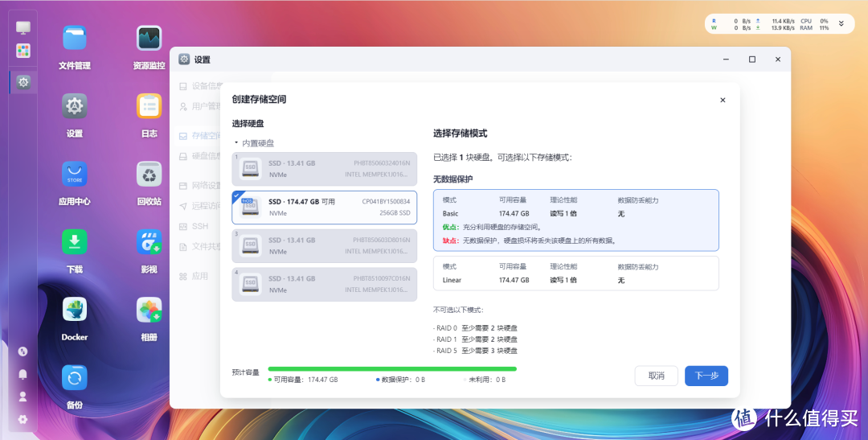Open the 日志 log desktop icon
This screenshot has height=440, width=868.
pyautogui.click(x=149, y=106)
